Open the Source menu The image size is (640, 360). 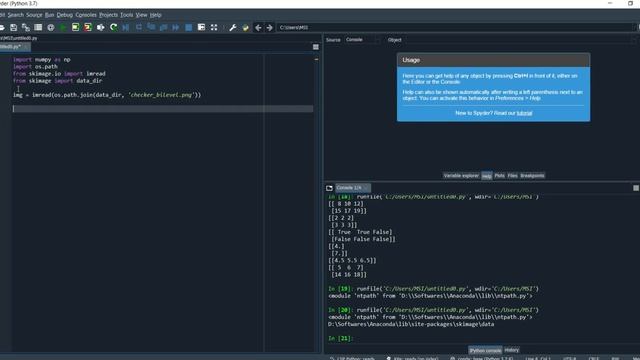tap(34, 15)
